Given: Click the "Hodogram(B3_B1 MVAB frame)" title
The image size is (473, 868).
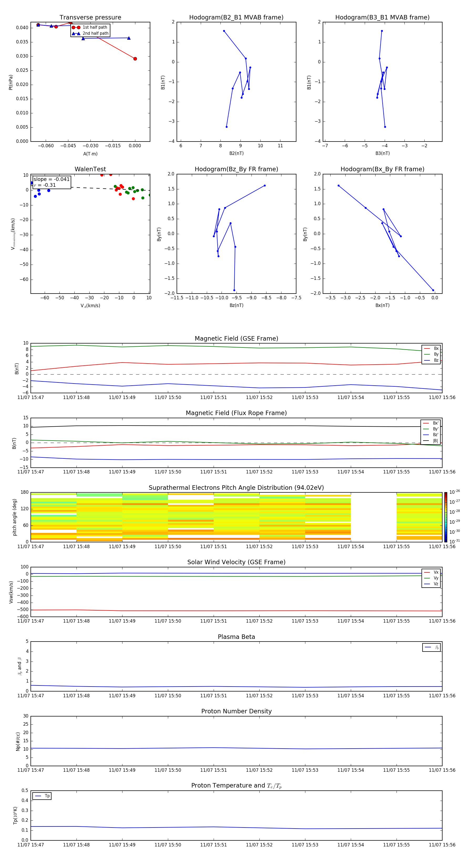Looking at the screenshot, I should point(382,18).
